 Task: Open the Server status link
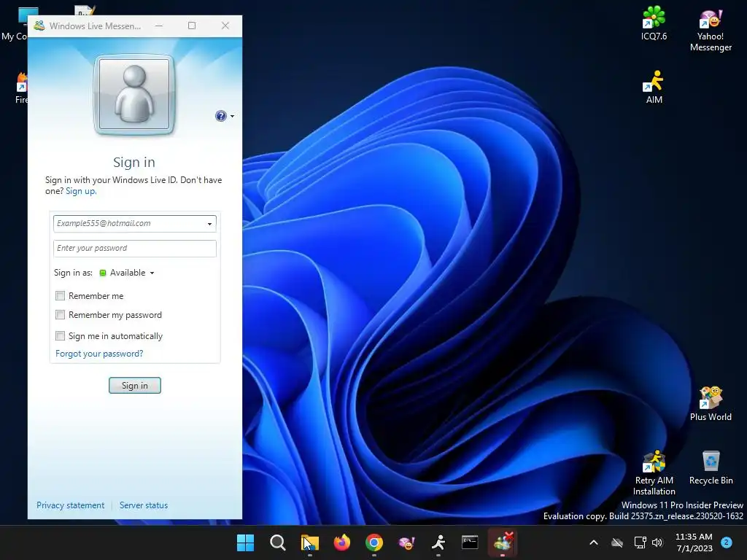click(144, 505)
